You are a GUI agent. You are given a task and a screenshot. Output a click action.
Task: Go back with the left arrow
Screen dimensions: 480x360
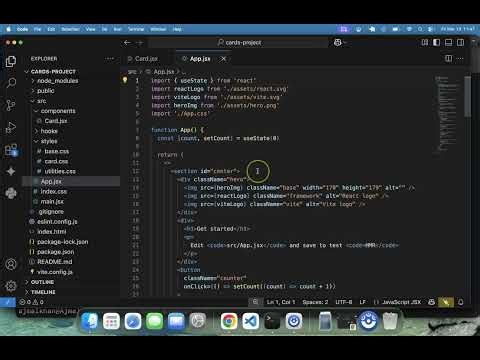pyautogui.click(x=127, y=42)
